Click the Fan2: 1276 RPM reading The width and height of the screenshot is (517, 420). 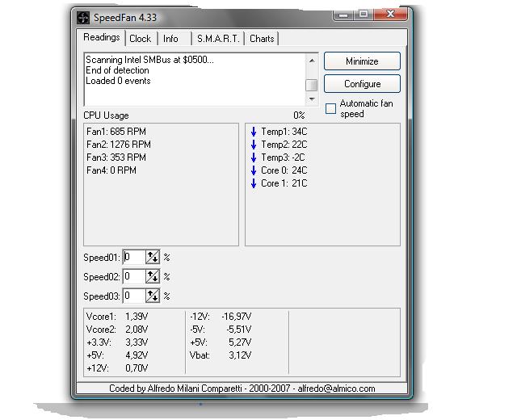[119, 145]
